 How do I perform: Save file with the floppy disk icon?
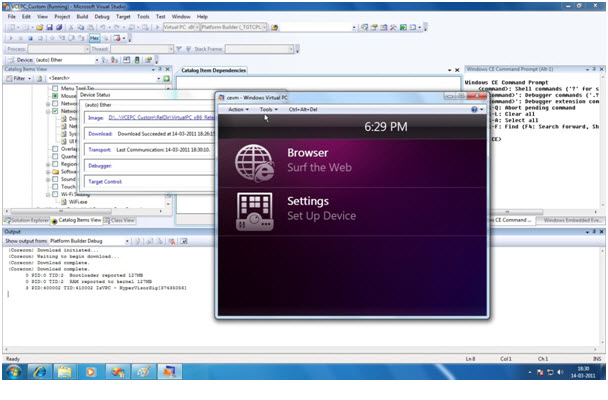tap(50, 28)
